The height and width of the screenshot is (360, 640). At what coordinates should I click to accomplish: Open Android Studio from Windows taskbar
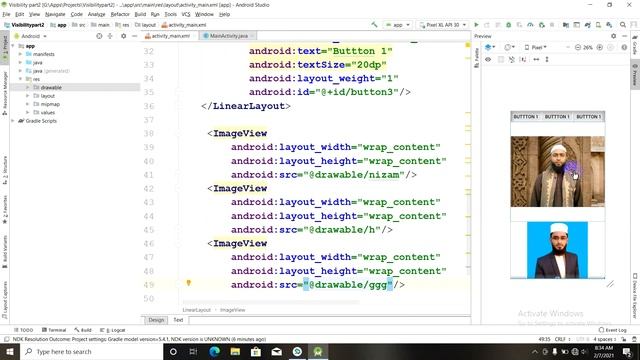(x=318, y=351)
